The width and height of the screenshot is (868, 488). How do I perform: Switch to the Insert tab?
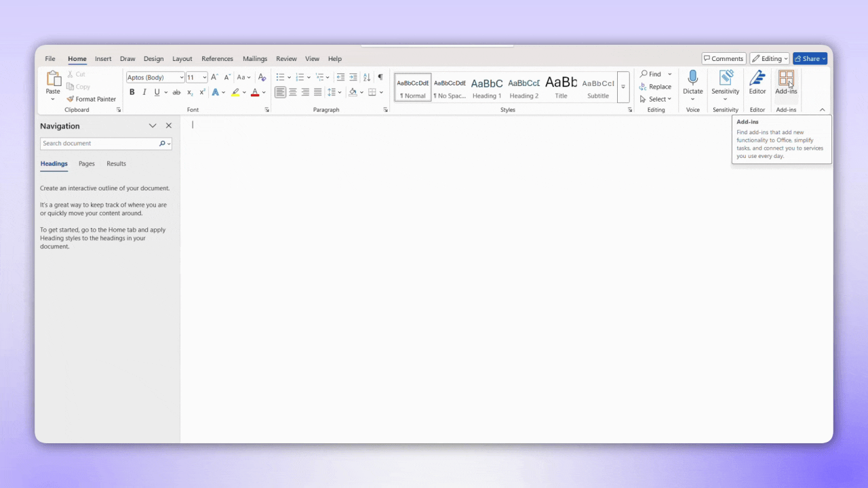103,59
